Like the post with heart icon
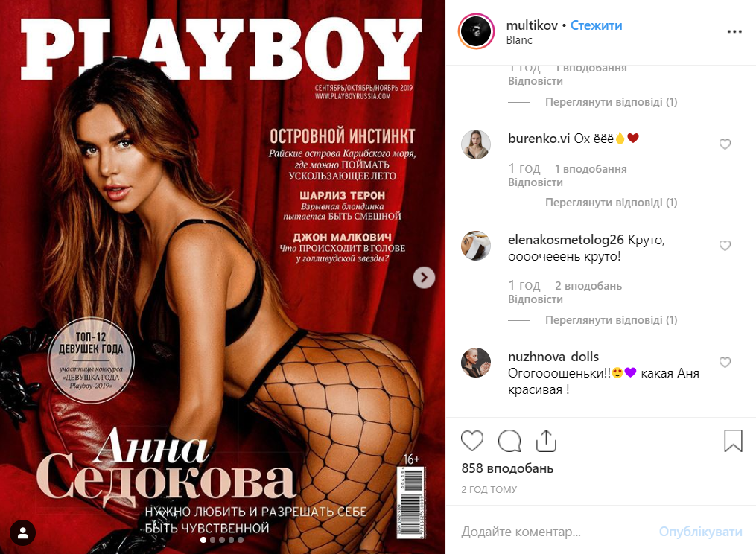Image resolution: width=756 pixels, height=554 pixels. (472, 440)
